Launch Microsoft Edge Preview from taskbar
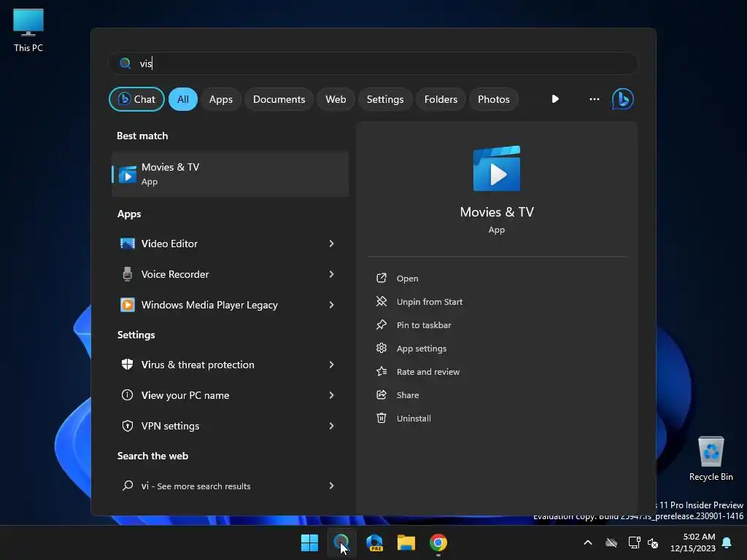 coord(374,542)
